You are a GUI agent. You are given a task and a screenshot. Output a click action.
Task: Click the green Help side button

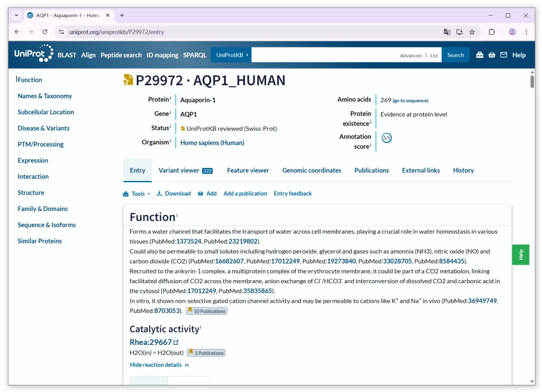point(520,255)
